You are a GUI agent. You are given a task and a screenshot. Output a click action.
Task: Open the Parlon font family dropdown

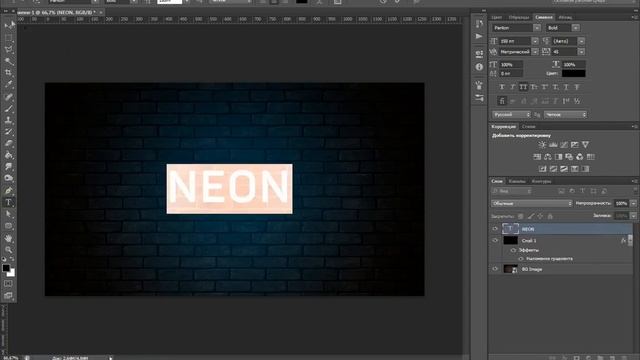coord(537,28)
